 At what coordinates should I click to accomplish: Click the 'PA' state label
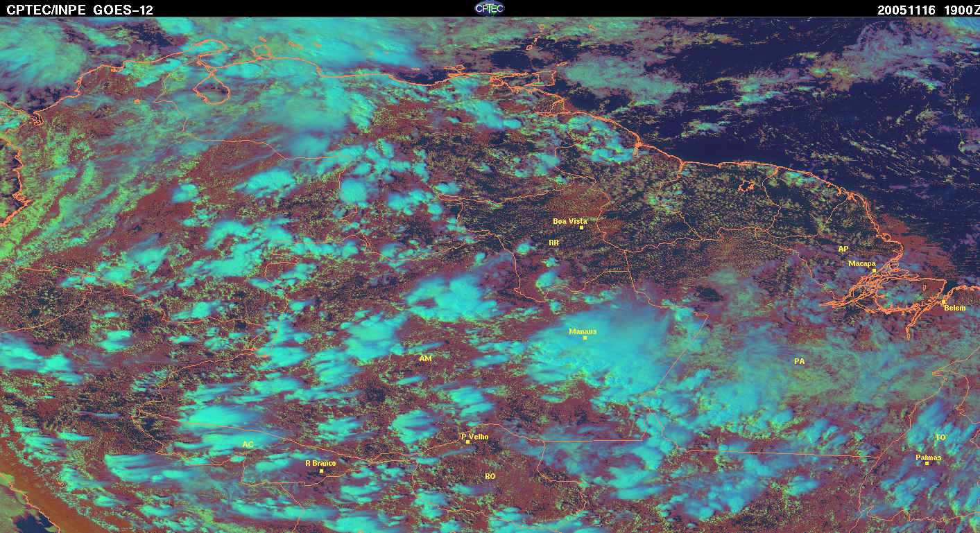(799, 361)
